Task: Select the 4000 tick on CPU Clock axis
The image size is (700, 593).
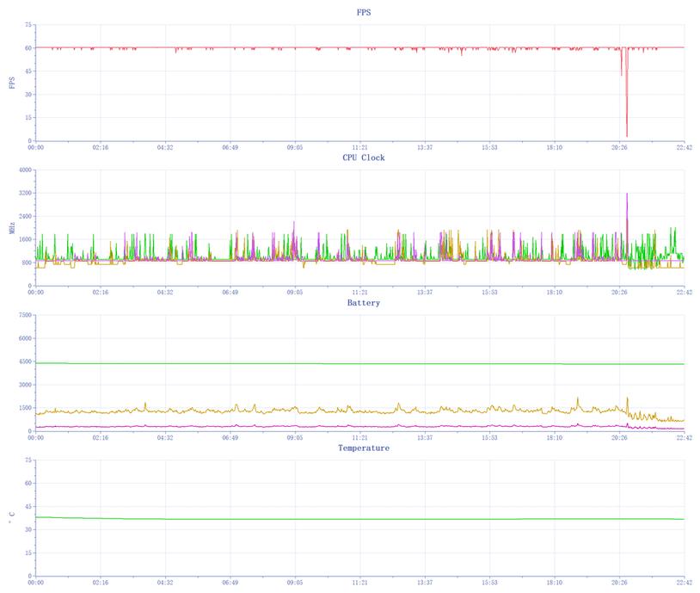Action: point(24,170)
